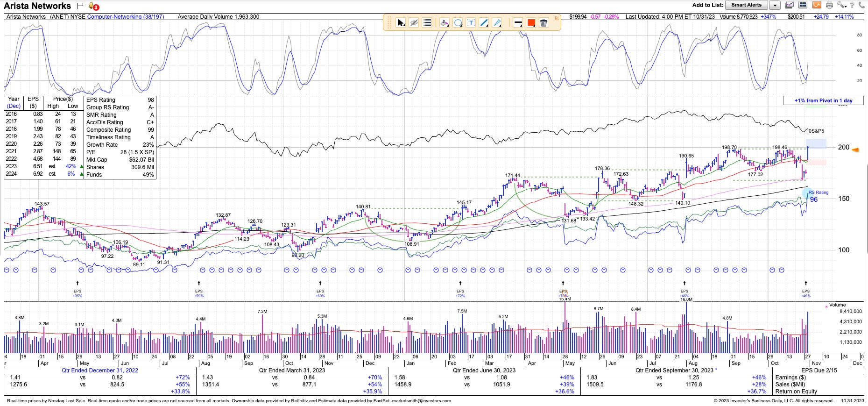
Task: Click the Volume 8,770,923 header value
Action: click(x=739, y=17)
